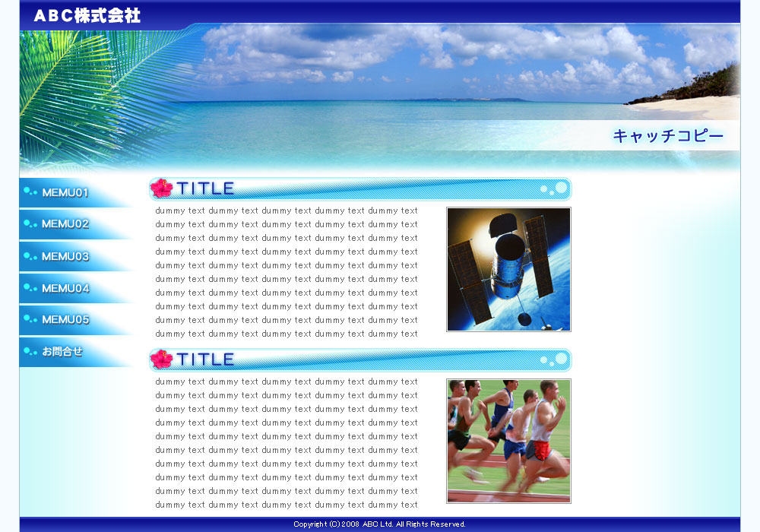Click the キャッチコピー catchphrase banner text

pos(668,136)
